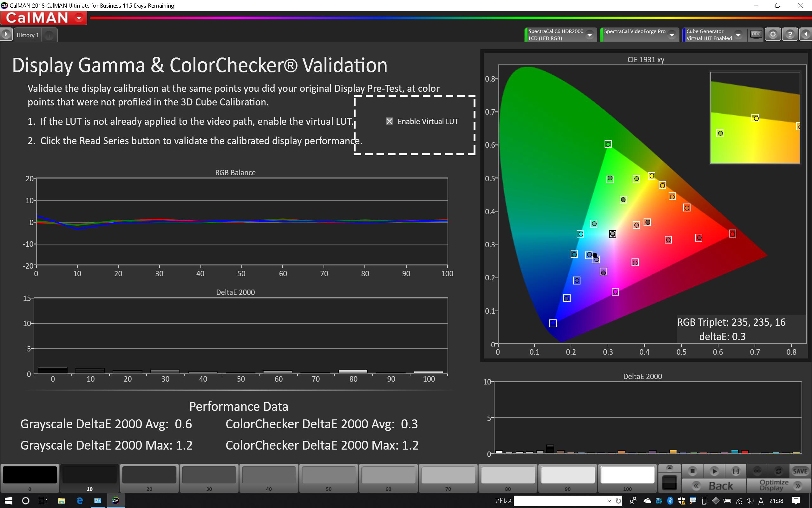
Task: Launch Microsoft Edge from taskbar
Action: (80, 501)
